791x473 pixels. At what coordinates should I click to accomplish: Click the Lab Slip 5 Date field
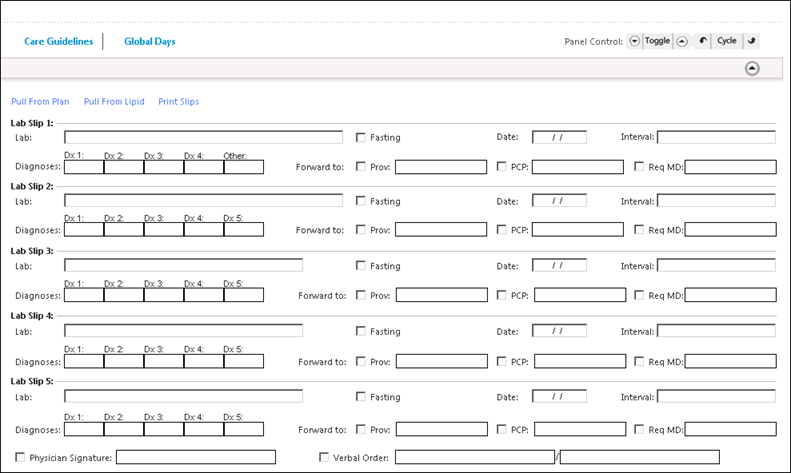tap(558, 396)
